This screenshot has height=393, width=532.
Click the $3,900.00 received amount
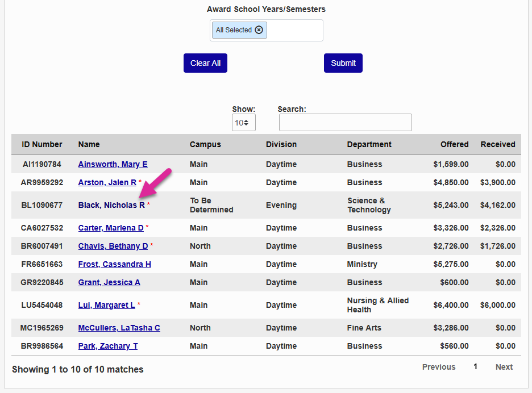click(498, 182)
